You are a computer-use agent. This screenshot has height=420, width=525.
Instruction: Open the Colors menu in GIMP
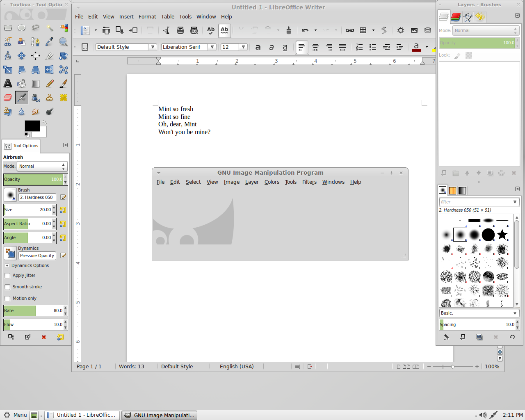coord(272,182)
